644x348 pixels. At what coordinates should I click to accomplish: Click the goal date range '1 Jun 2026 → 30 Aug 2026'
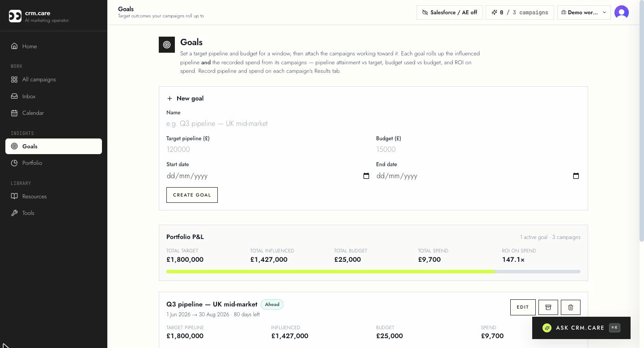[198, 314]
